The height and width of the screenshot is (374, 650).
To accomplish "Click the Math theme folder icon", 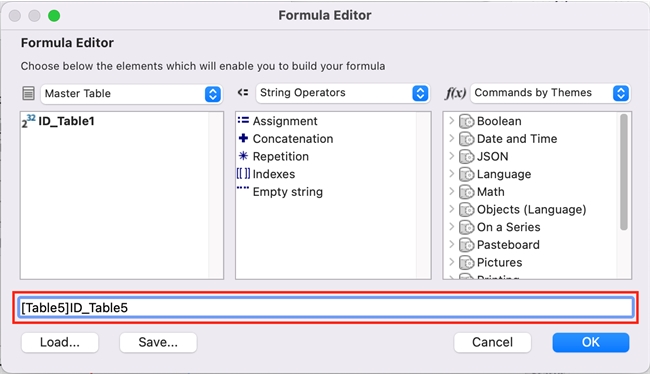I will pos(467,192).
